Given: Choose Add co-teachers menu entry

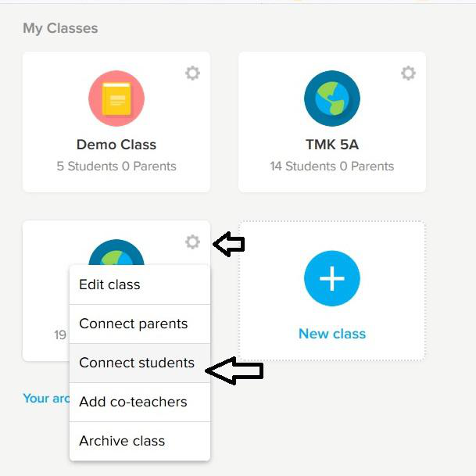Looking at the screenshot, I should 133,402.
